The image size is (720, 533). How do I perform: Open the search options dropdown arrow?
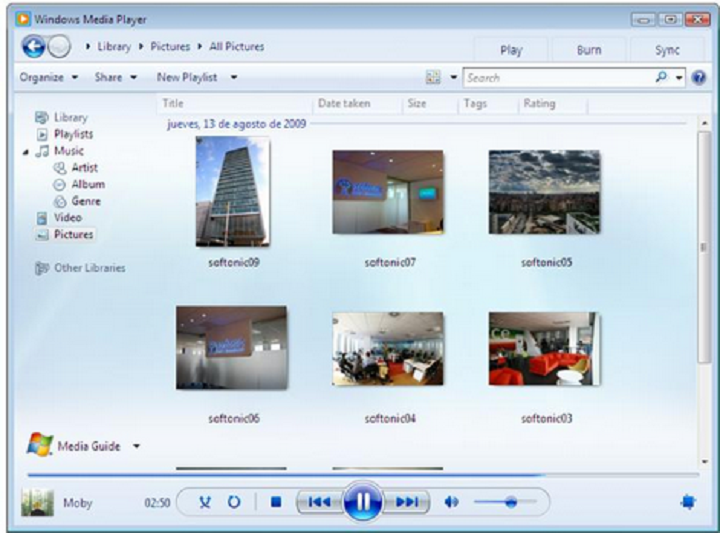(679, 78)
